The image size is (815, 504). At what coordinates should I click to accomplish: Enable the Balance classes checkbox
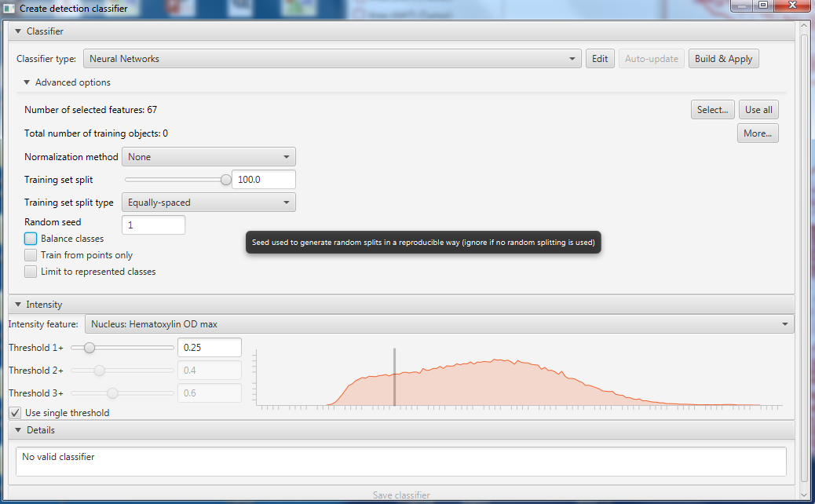pyautogui.click(x=30, y=238)
